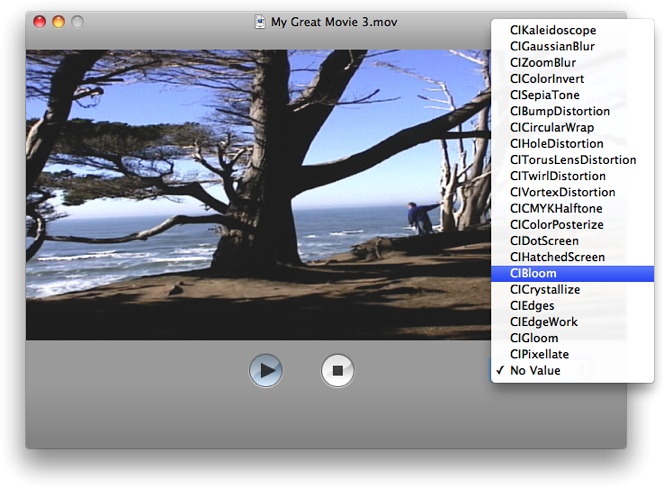Choose CISepiaTone in the popup menu
Screen dimensions: 664x489
(544, 95)
